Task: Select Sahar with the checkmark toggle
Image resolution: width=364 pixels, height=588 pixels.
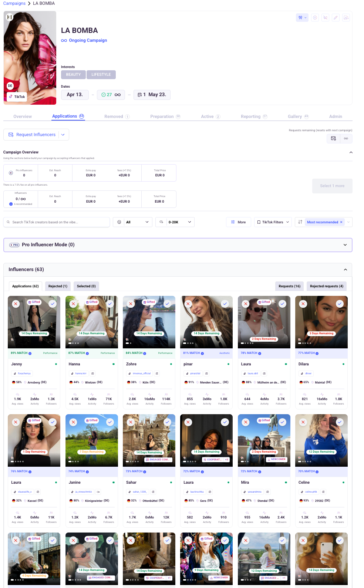Action: tap(168, 422)
